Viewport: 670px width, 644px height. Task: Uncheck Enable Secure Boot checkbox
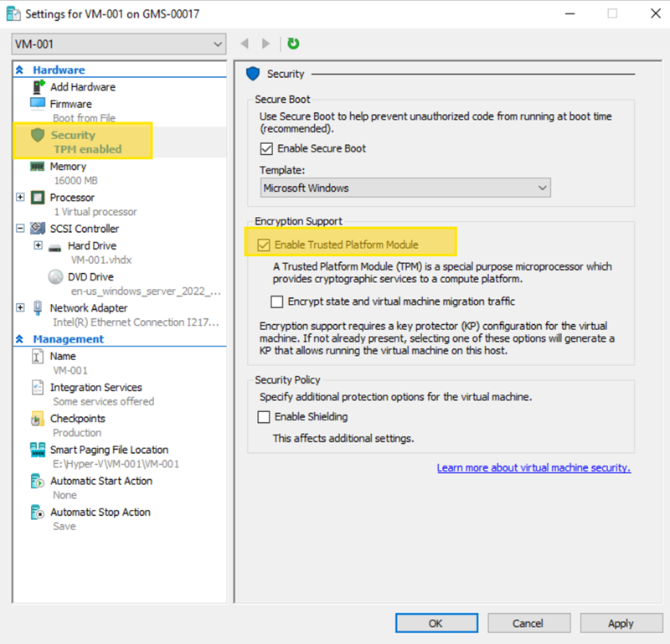[266, 149]
